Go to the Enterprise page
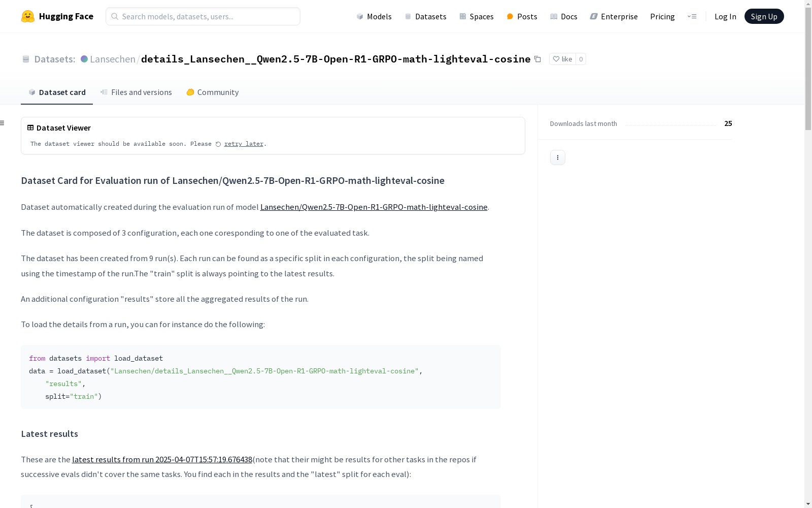This screenshot has height=508, width=812. pyautogui.click(x=614, y=16)
